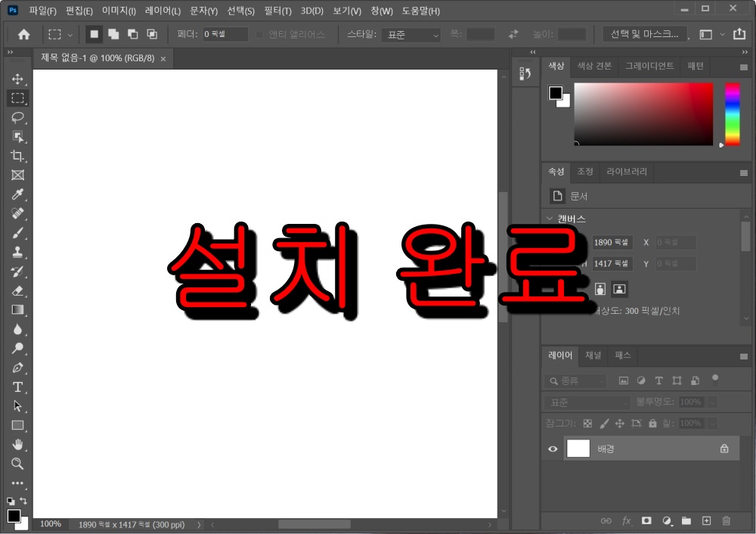Create a new layer with the plus button

click(705, 520)
